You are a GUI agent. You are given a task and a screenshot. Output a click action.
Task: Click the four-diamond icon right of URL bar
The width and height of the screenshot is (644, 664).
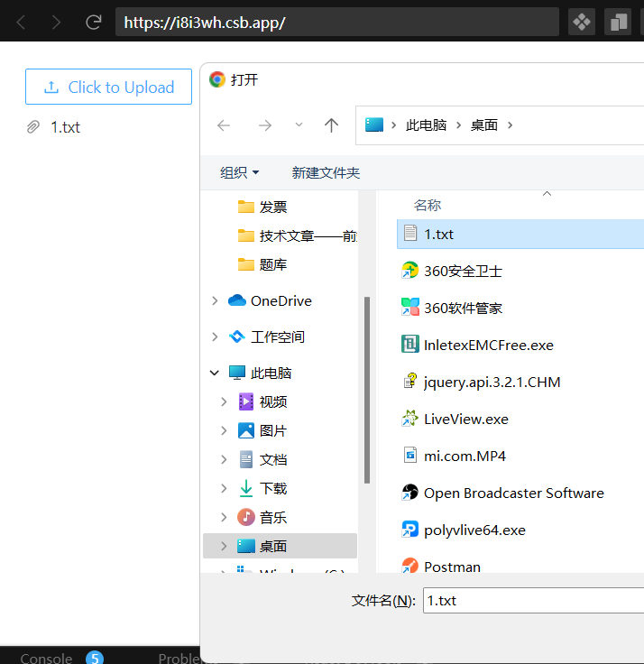(582, 22)
